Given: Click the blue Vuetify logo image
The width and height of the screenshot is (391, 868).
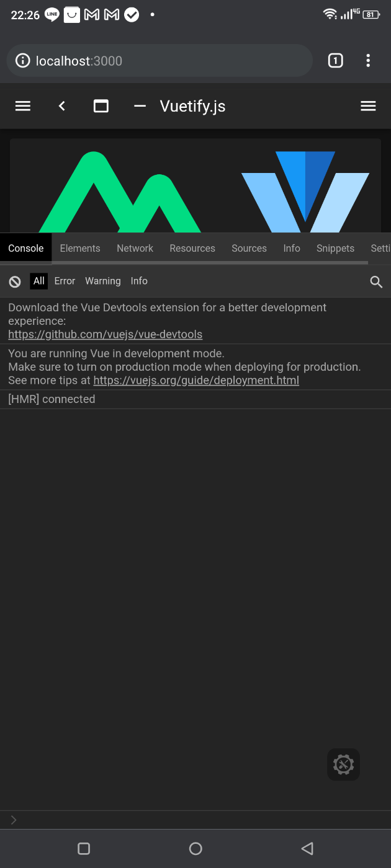Looking at the screenshot, I should [x=305, y=192].
